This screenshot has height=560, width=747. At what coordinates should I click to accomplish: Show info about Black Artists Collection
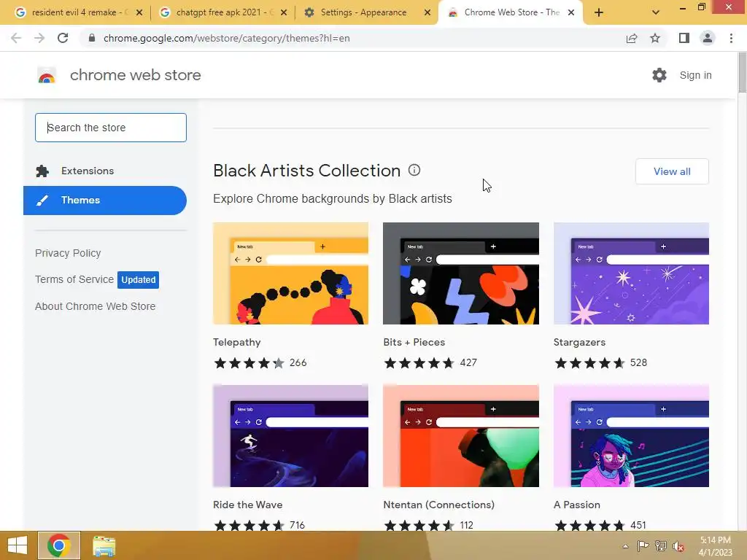pyautogui.click(x=414, y=170)
